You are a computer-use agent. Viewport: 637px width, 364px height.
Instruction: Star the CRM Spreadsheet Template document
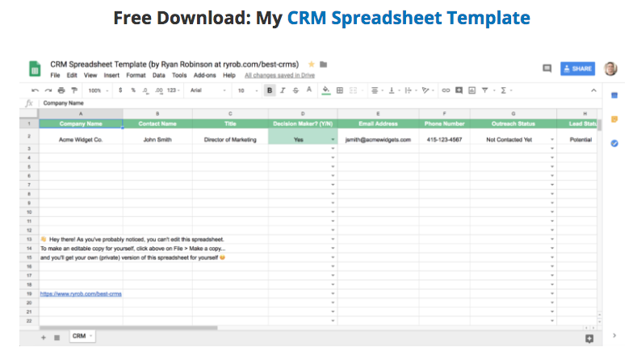pos(312,63)
